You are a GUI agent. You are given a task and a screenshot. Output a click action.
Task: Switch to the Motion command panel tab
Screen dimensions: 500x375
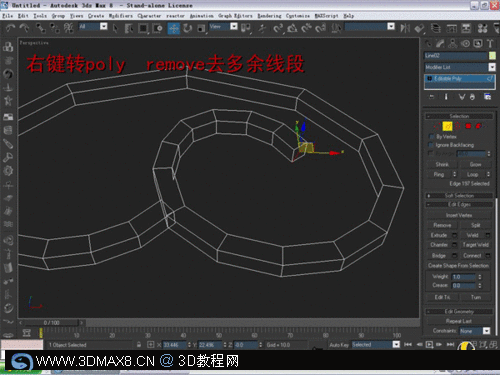(466, 44)
